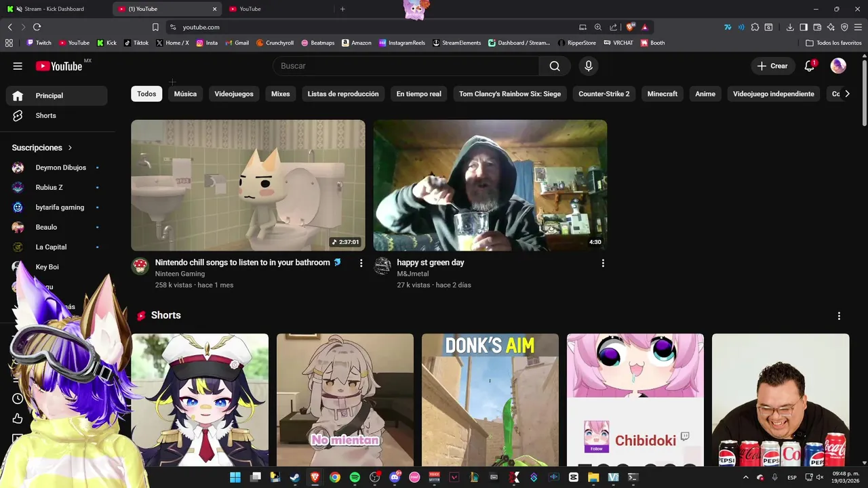Open the Rubius Z subscription
Screen dimensions: 868x488
(x=56, y=188)
